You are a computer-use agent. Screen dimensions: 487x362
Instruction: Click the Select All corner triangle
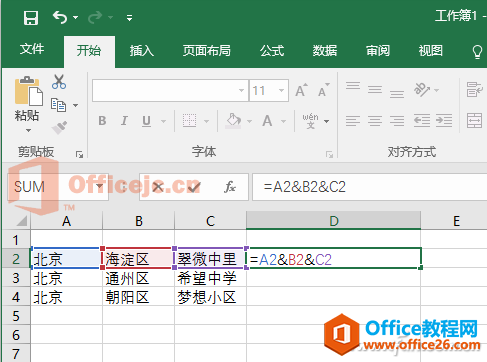click(21, 221)
